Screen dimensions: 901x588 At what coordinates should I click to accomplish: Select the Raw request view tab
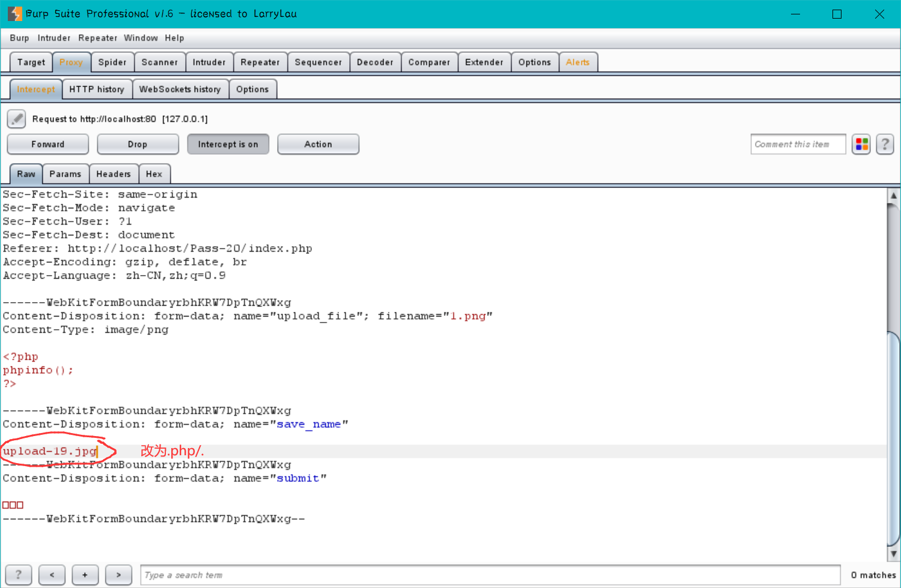26,174
